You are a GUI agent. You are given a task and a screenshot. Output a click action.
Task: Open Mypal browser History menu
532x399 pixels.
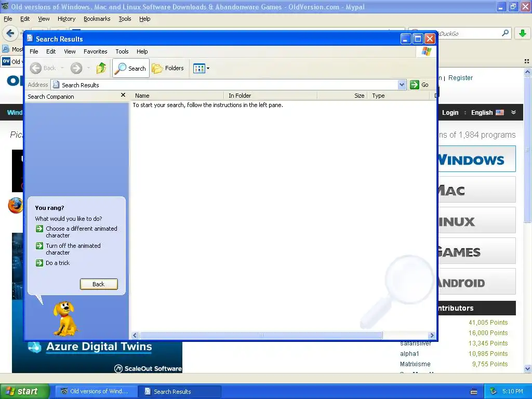pos(66,19)
